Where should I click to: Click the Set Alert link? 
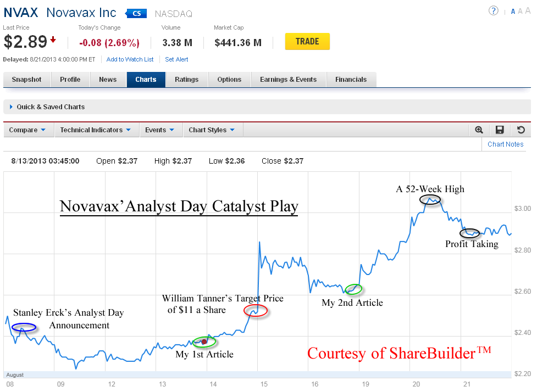click(x=176, y=59)
